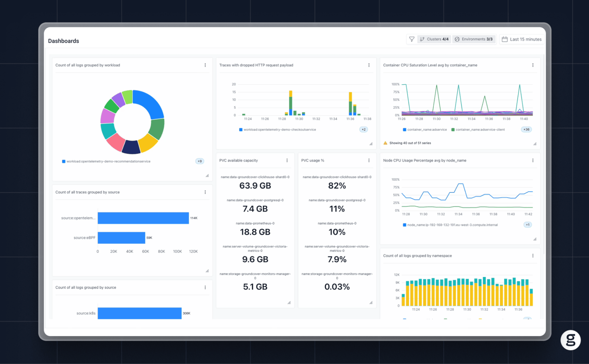Open the Environments 3/3 filter
589x364 pixels.
(x=474, y=39)
